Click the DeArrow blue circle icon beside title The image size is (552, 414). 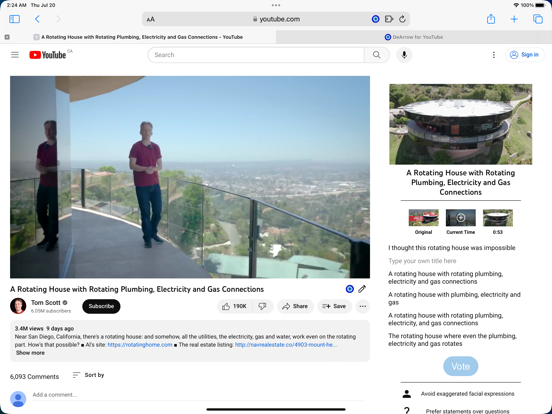350,289
